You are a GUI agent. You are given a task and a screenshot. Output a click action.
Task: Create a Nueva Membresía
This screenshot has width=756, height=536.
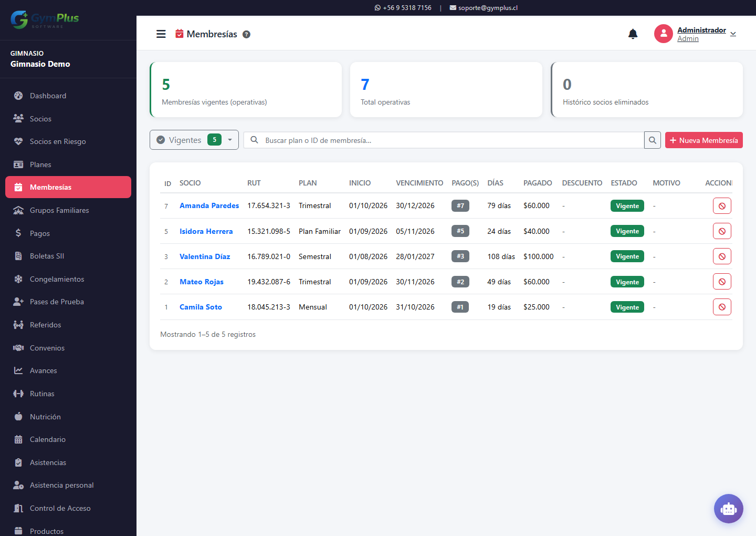tap(704, 140)
